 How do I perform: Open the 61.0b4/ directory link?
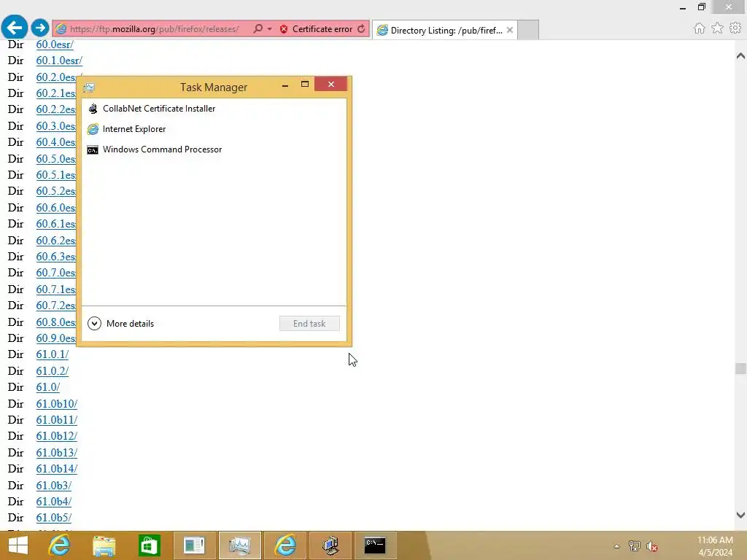pyautogui.click(x=54, y=502)
